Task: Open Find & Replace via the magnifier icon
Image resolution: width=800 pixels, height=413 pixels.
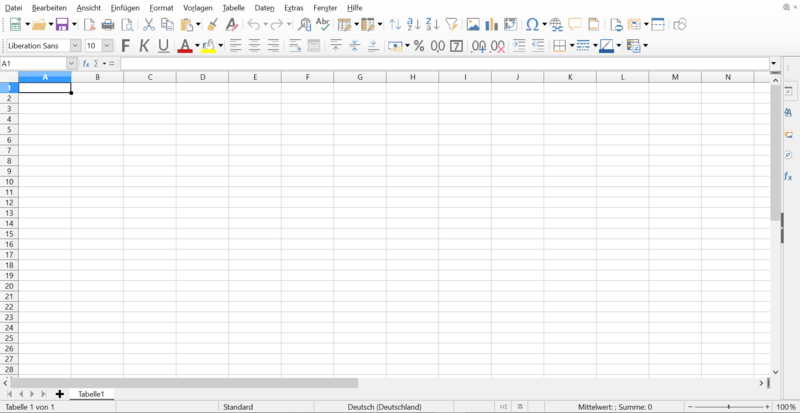Action: (x=304, y=24)
